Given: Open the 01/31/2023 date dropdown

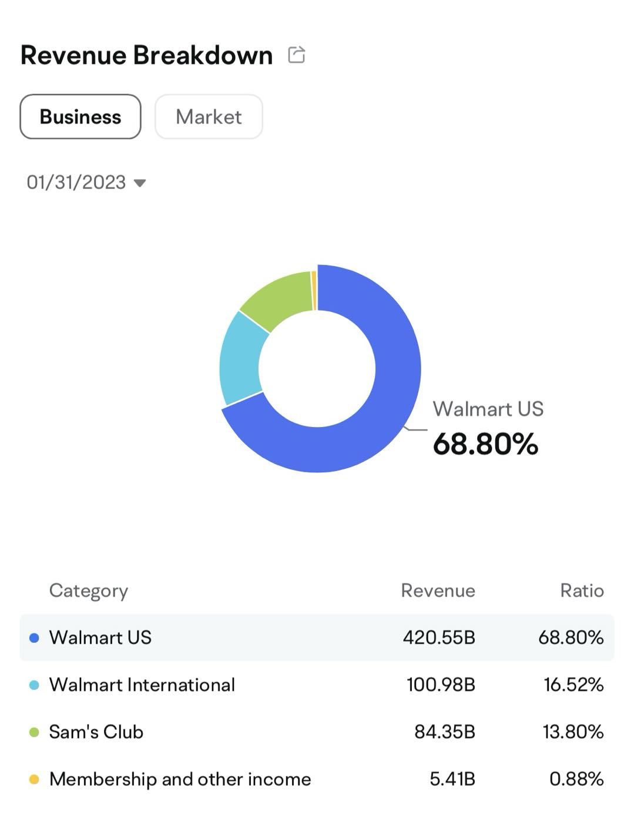Looking at the screenshot, I should click(x=86, y=182).
